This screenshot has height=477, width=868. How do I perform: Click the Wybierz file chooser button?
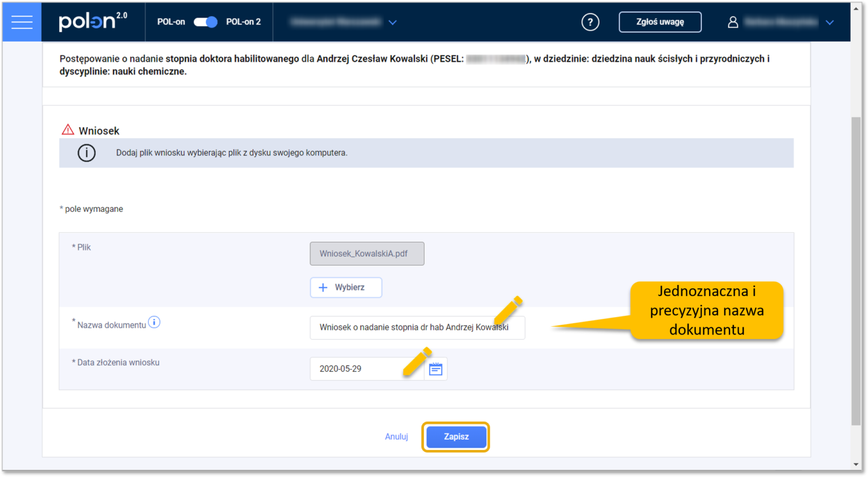coord(346,287)
